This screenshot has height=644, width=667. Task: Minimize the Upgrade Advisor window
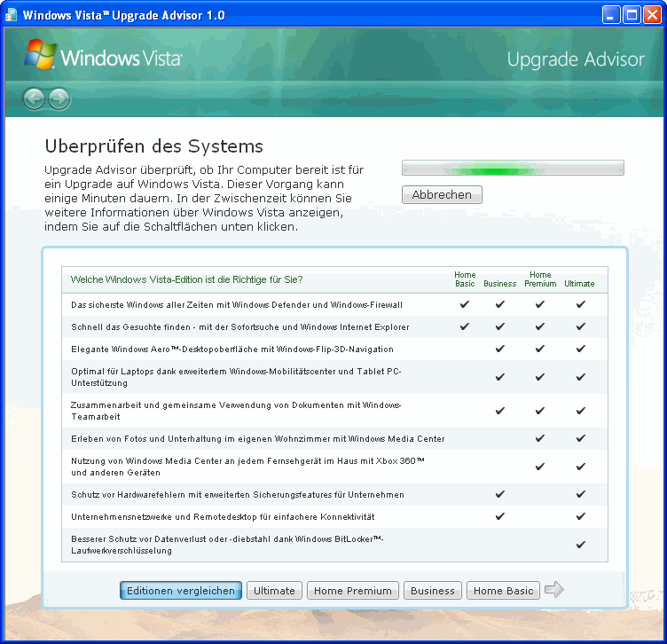(611, 15)
